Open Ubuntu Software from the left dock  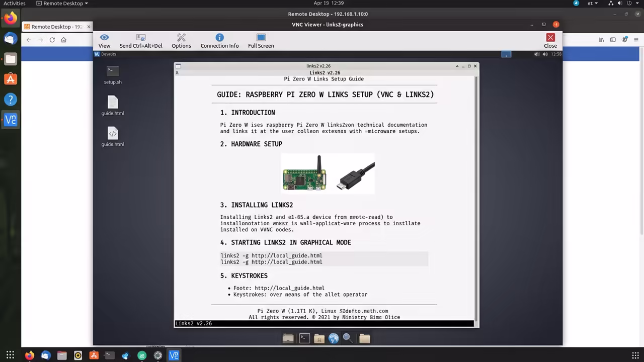pyautogui.click(x=11, y=79)
